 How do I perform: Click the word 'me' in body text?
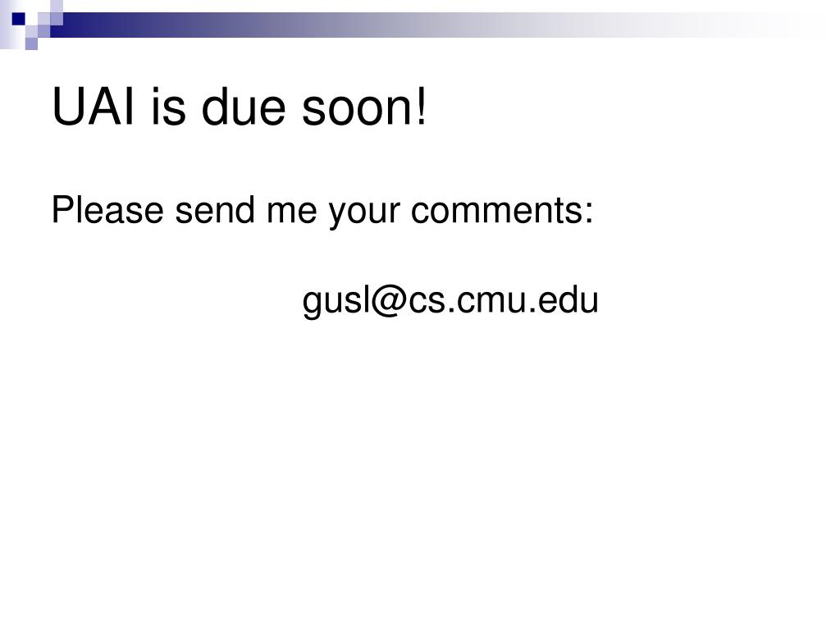(292, 212)
